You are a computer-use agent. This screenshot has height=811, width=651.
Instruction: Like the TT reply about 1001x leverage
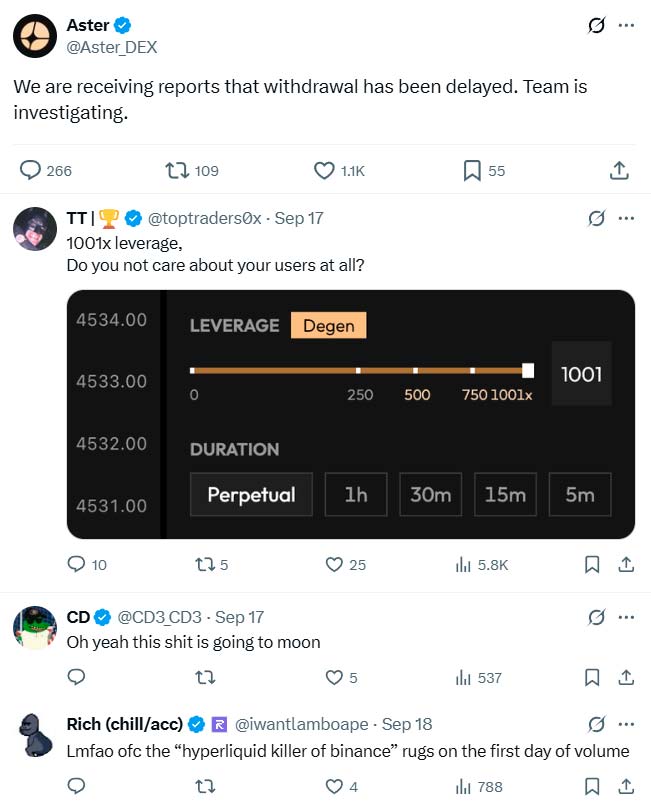click(335, 565)
